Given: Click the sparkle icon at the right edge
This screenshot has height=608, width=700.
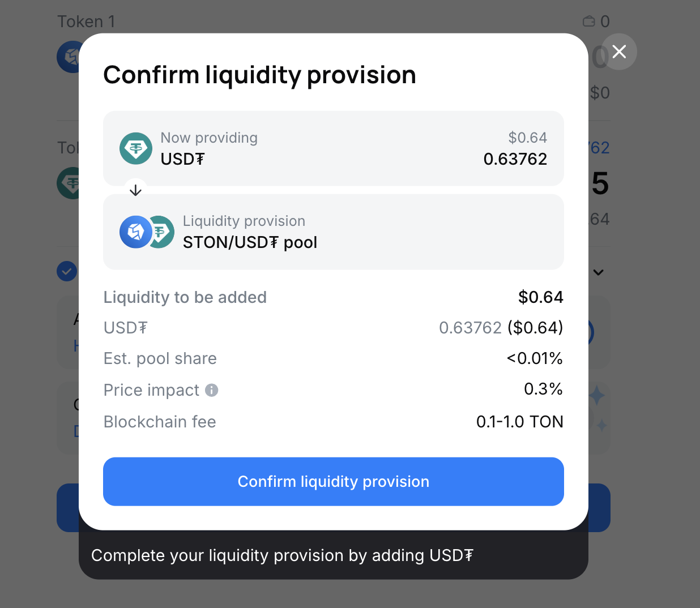Looking at the screenshot, I should click(x=597, y=396).
